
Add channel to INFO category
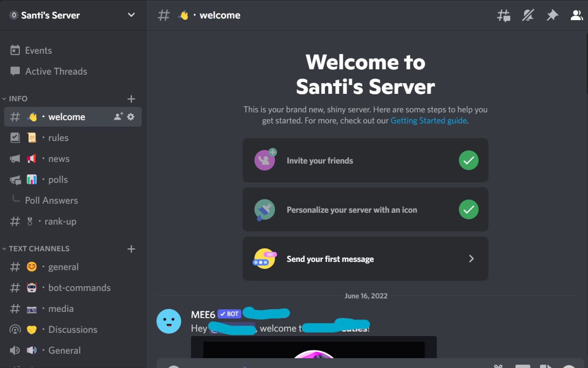coord(131,99)
